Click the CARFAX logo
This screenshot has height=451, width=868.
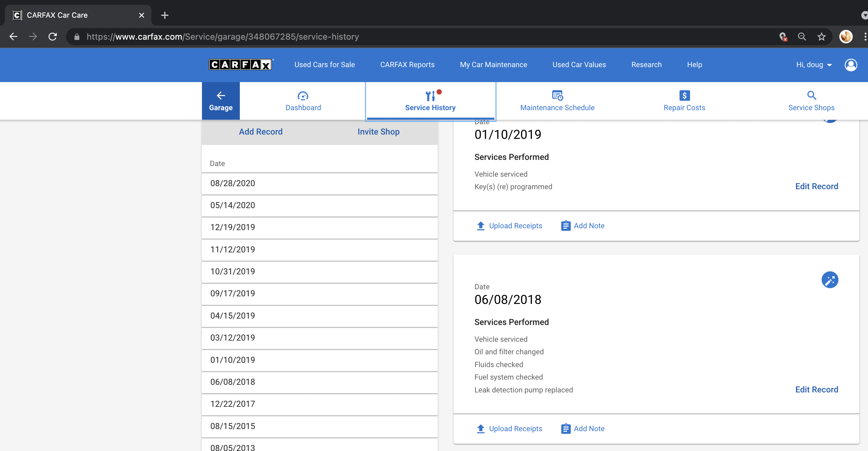[240, 64]
